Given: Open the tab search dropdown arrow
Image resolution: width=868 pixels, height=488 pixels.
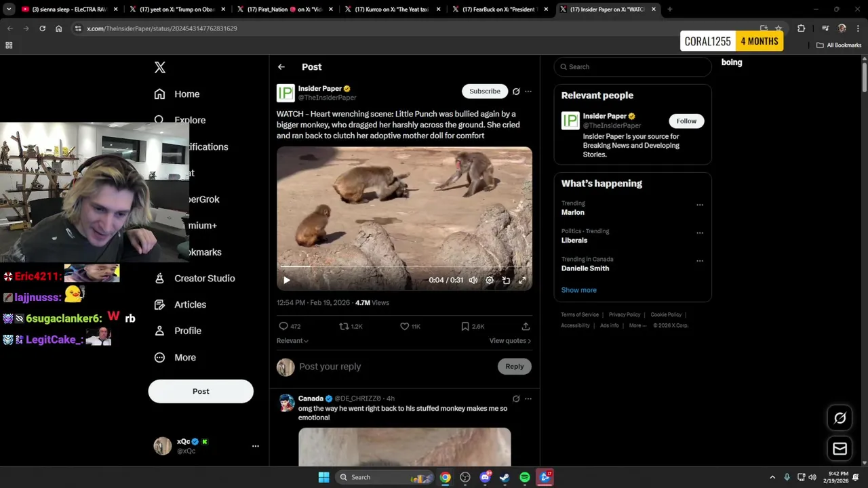Looking at the screenshot, I should click(9, 9).
